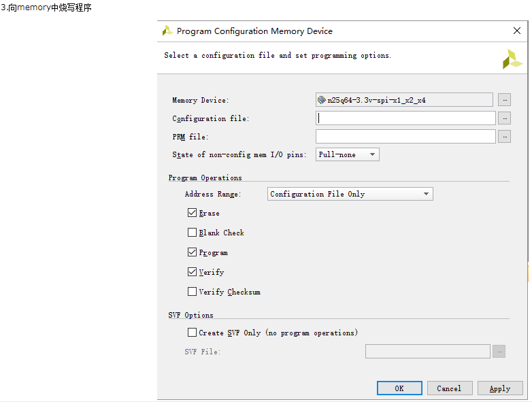Screen dimensions: 532x402
Task: Uncheck the Erase checkbox
Action: (192, 213)
